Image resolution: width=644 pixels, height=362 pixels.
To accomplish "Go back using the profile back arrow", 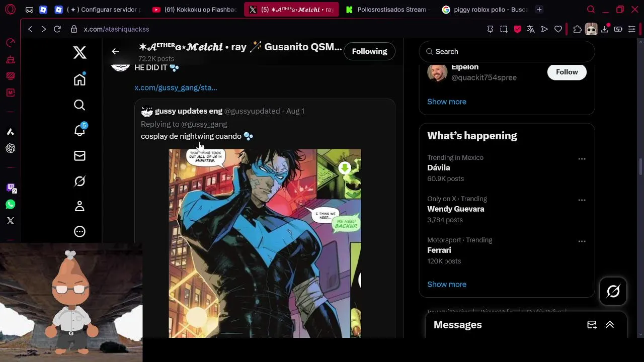I will pos(115,51).
